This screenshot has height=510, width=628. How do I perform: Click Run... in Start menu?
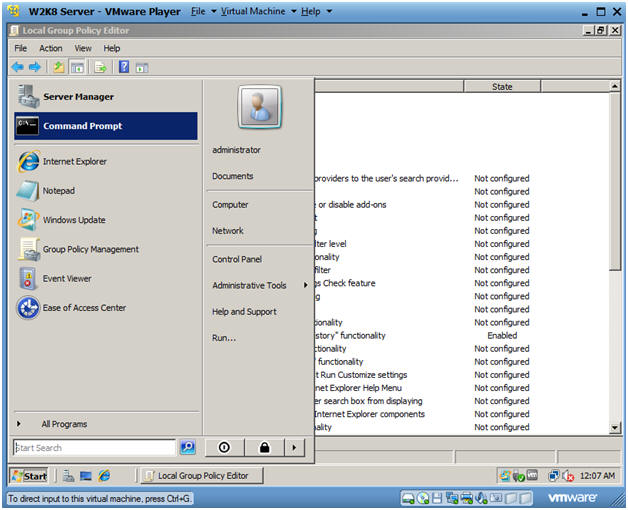tap(224, 338)
